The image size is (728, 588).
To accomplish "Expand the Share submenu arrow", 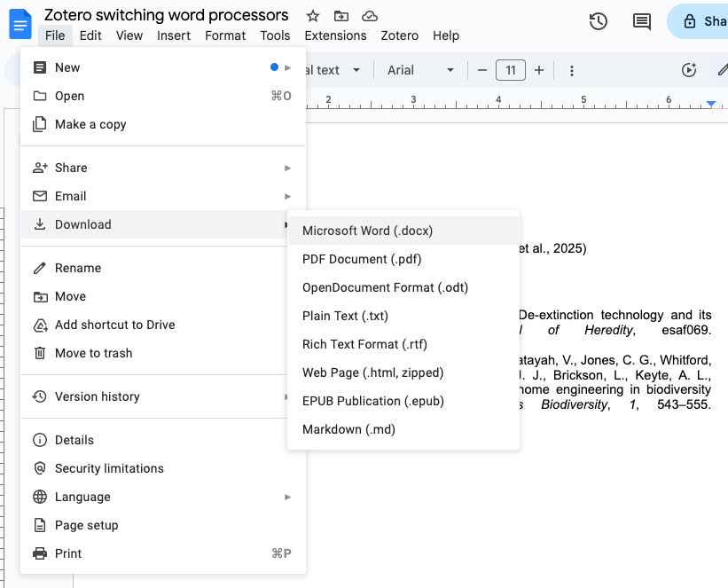I will (x=288, y=169).
